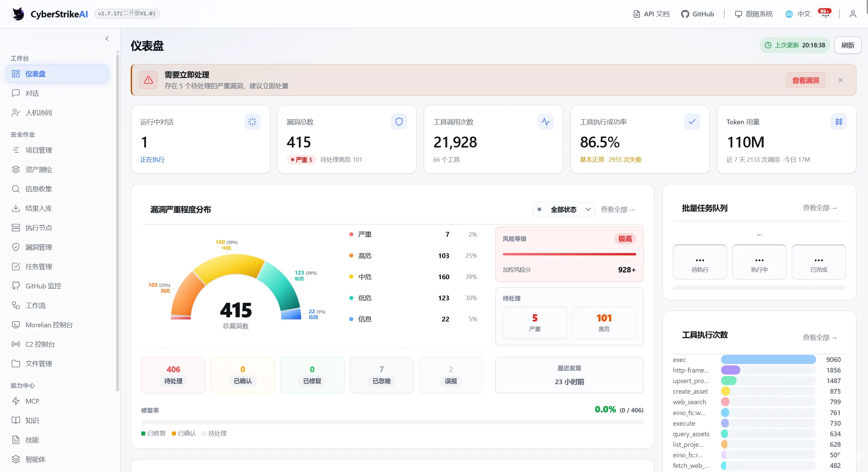The height and width of the screenshot is (472, 868).
Task: Click the 任务管理 checkbox icon
Action: [x=16, y=267]
